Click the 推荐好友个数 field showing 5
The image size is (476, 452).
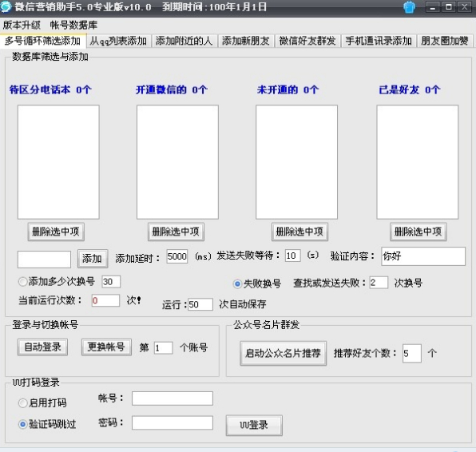(411, 353)
